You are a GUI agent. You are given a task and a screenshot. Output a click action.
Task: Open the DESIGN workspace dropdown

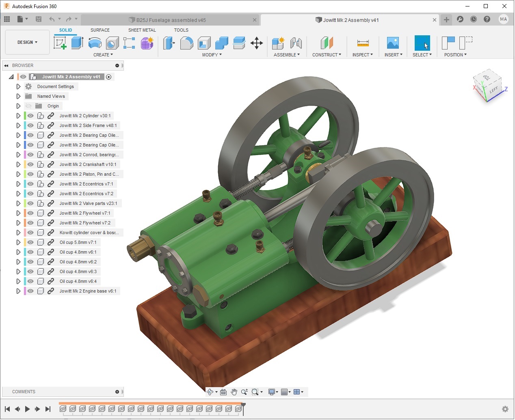[27, 42]
